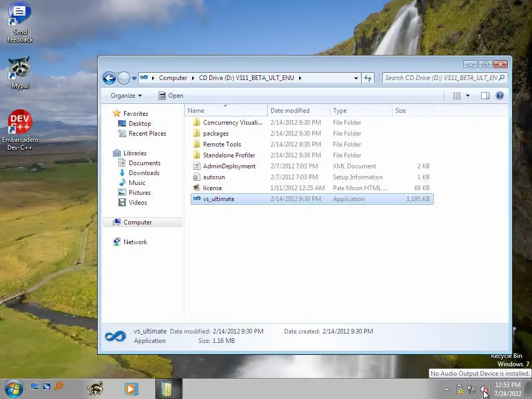Sort by the Size column header
This screenshot has height=399, width=532.
pyautogui.click(x=413, y=111)
